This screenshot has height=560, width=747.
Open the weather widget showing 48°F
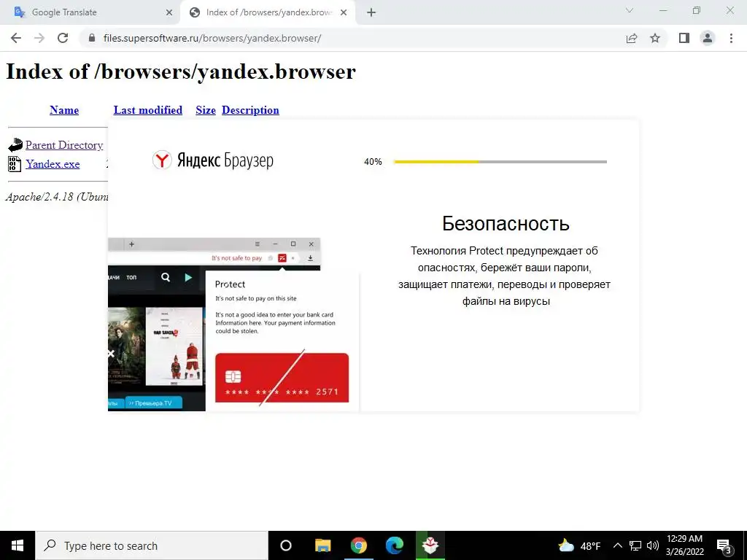(579, 545)
